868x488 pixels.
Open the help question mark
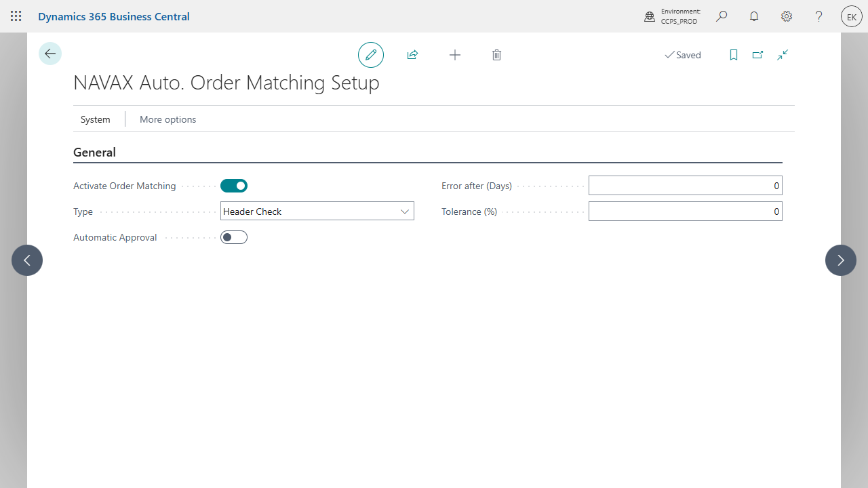tap(819, 16)
